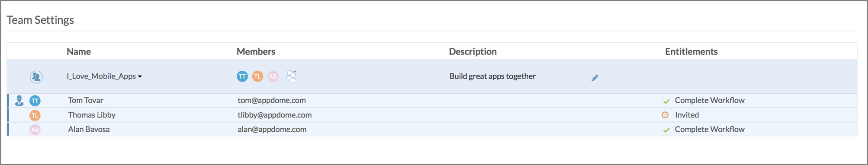Click the email tlibby@appdome.com
The image size is (868, 165).
point(275,115)
